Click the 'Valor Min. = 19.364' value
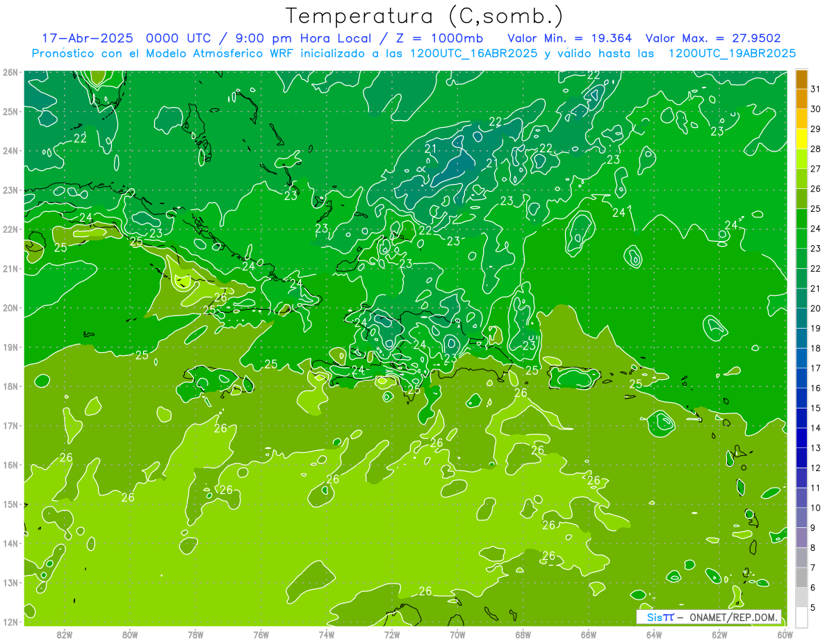The image size is (834, 644). point(569,38)
